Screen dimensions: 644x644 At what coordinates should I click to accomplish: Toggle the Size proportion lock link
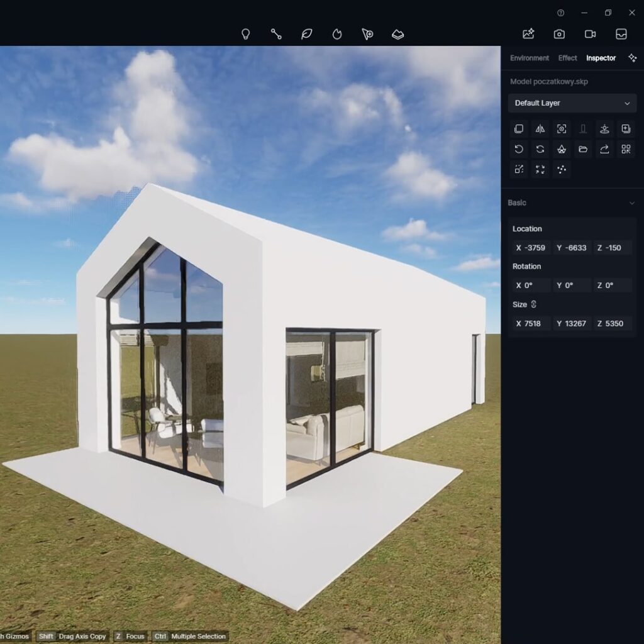[x=534, y=304]
